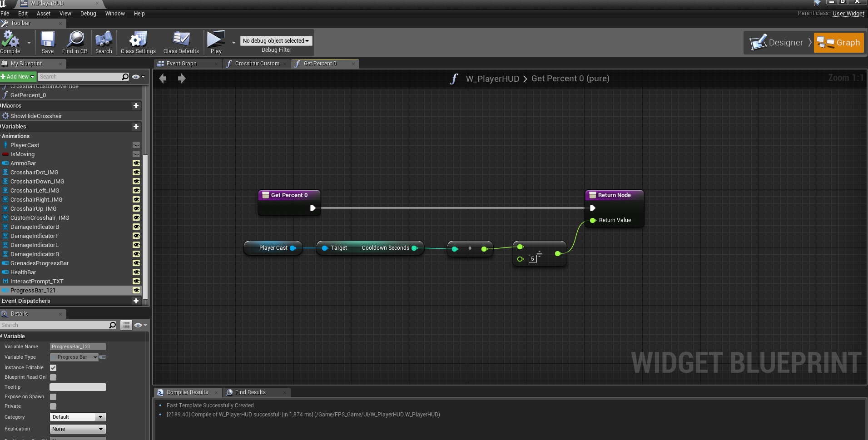The image size is (868, 440).
Task: Toggle visibility eye for HealthBar variable
Action: pyautogui.click(x=136, y=272)
